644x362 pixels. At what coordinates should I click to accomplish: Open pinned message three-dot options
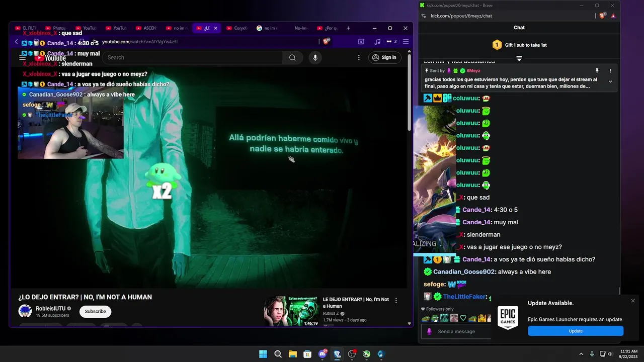pos(610,71)
